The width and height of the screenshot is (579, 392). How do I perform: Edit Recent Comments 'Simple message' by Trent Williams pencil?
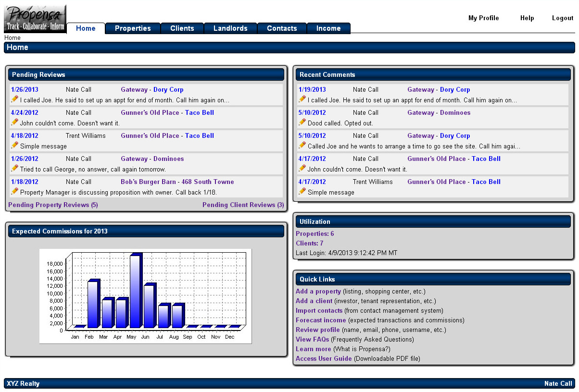[302, 191]
